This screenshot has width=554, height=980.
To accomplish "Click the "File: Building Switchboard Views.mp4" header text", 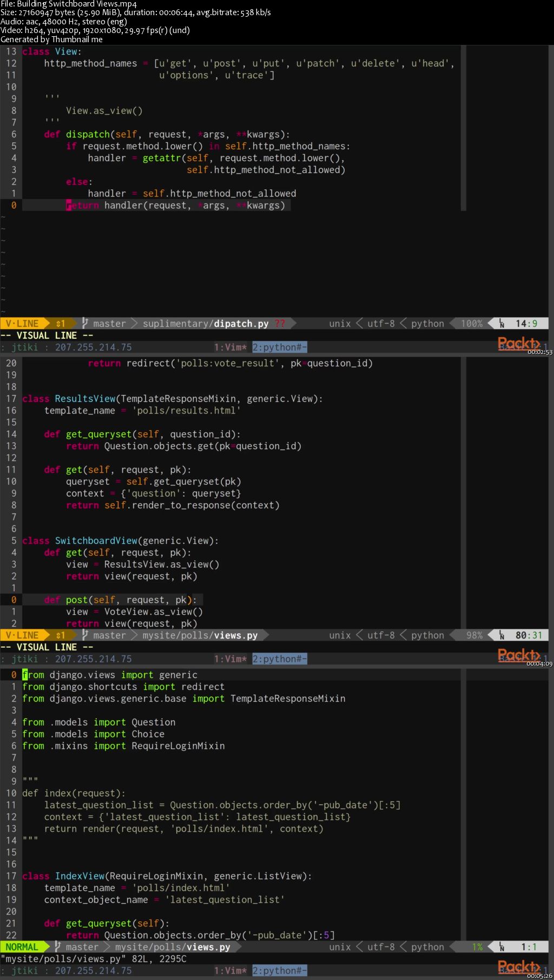I will tap(69, 4).
